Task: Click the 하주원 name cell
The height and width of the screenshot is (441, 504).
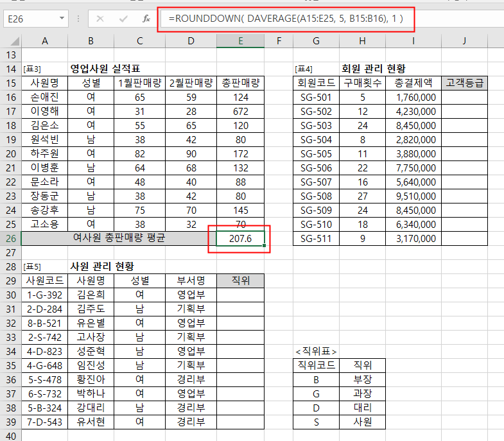Action: (45, 153)
